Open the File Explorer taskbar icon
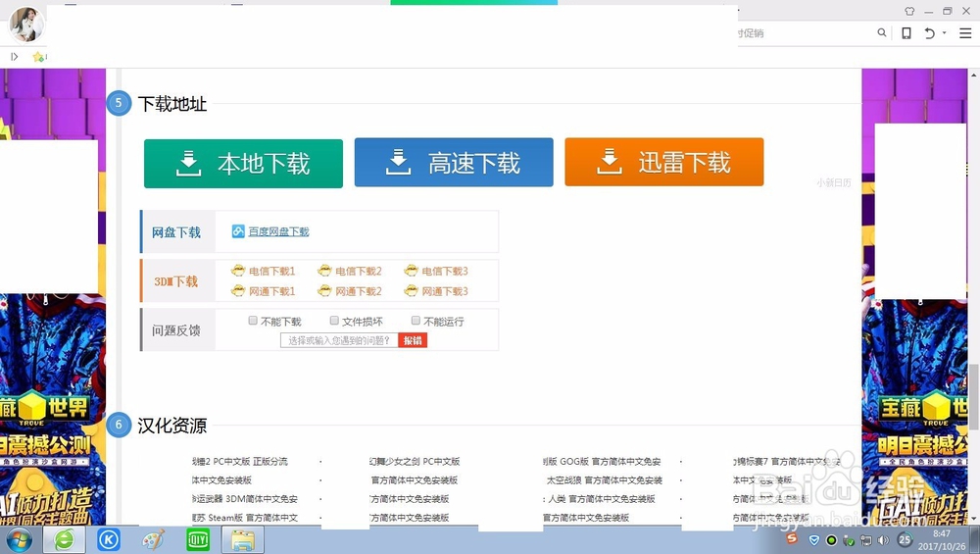This screenshot has width=980, height=554. point(242,539)
